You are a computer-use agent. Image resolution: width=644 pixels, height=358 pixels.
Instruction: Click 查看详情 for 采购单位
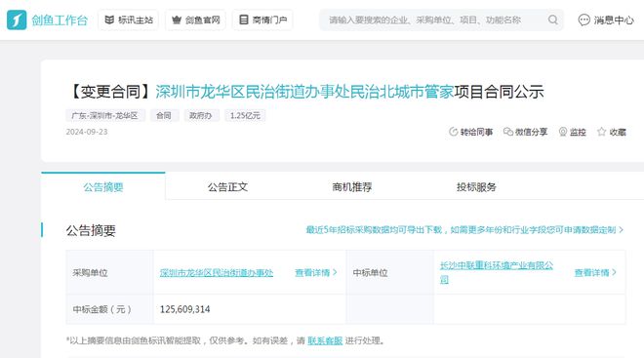(x=312, y=272)
